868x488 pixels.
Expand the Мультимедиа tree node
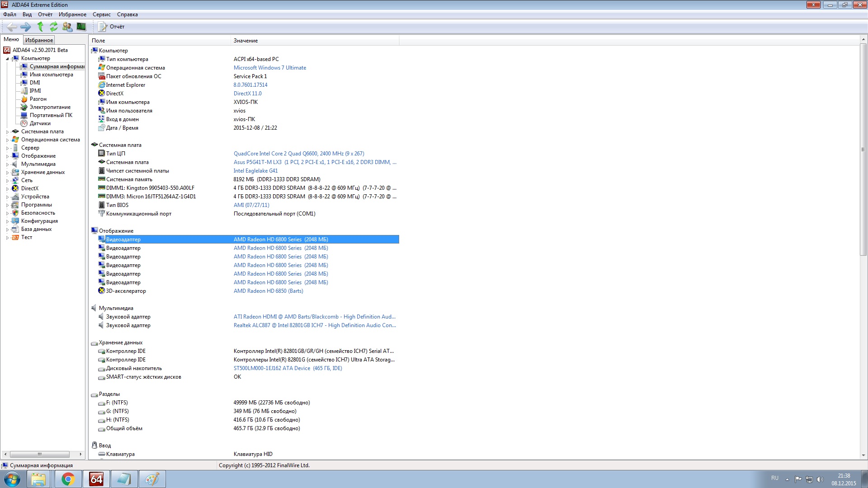[7, 164]
